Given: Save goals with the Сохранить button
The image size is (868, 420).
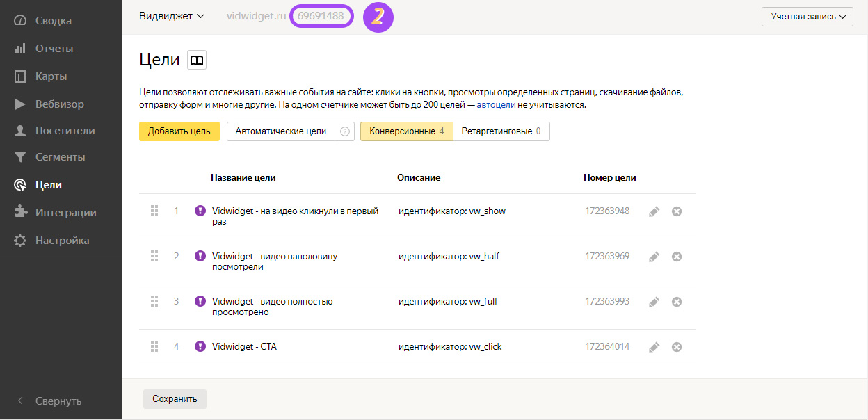Looking at the screenshot, I should point(175,399).
